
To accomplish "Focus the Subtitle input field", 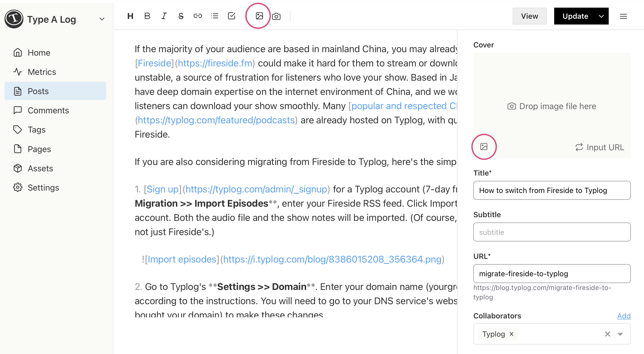I will [552, 232].
